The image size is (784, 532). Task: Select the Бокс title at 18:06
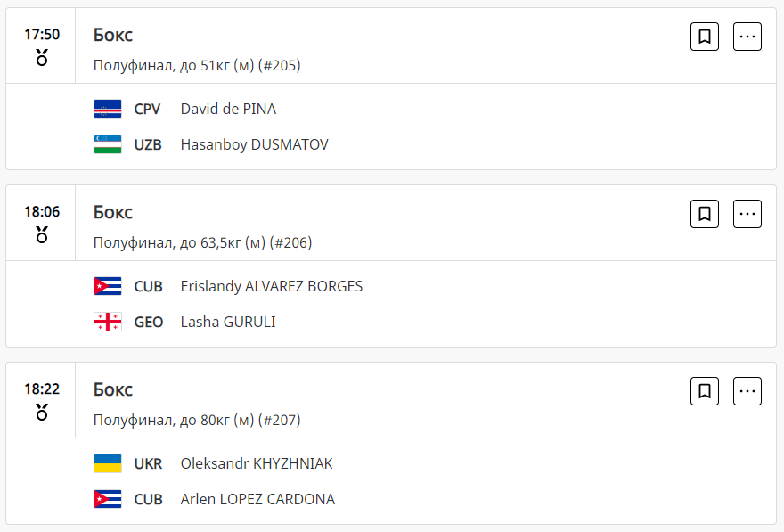[113, 213]
